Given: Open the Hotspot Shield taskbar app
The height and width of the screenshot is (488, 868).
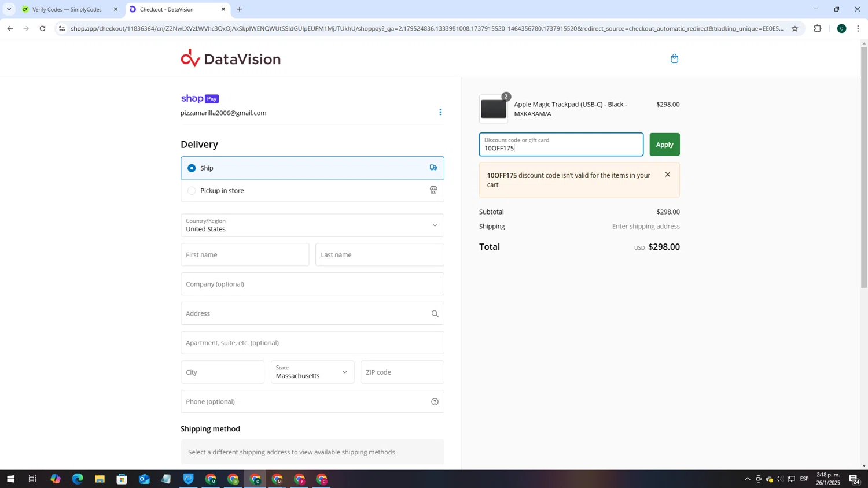Looking at the screenshot, I should [189, 479].
